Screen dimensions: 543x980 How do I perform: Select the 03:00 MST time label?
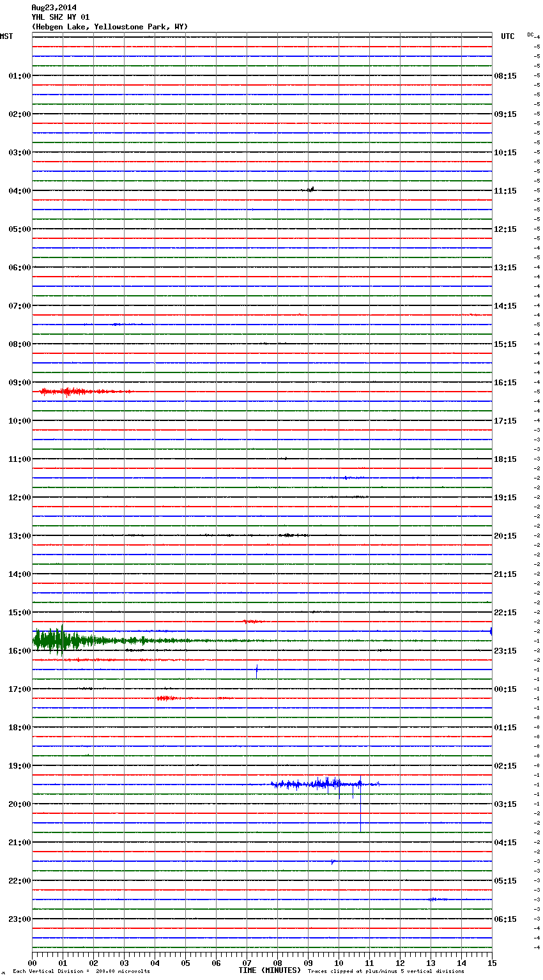[19, 153]
